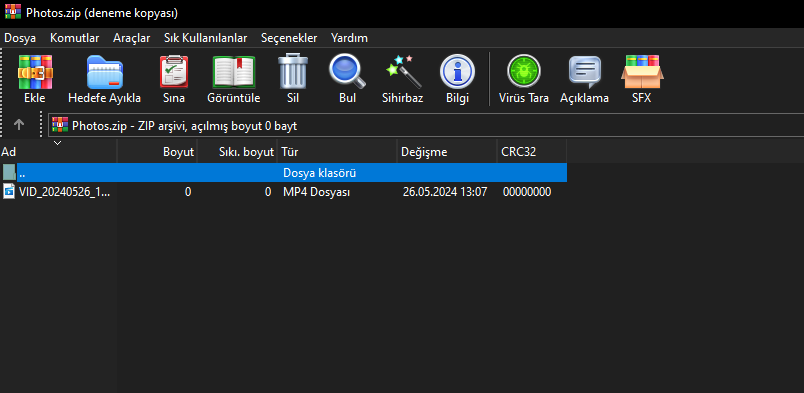Open the Dosya menu
Image resolution: width=804 pixels, height=393 pixels.
coord(20,38)
